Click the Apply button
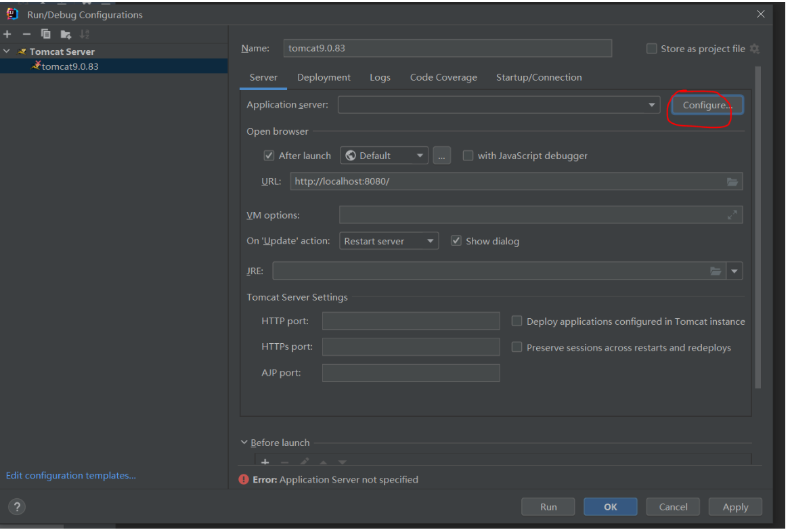This screenshot has height=532, width=790. [x=736, y=508]
